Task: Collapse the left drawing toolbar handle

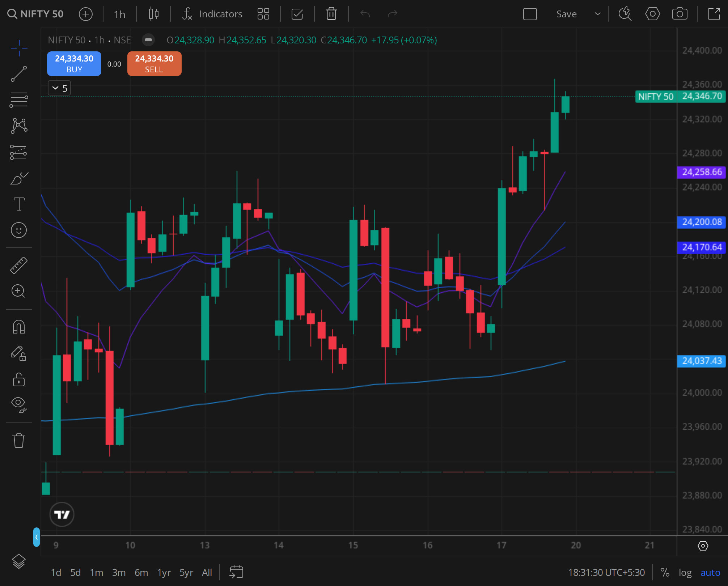Action: click(37, 537)
